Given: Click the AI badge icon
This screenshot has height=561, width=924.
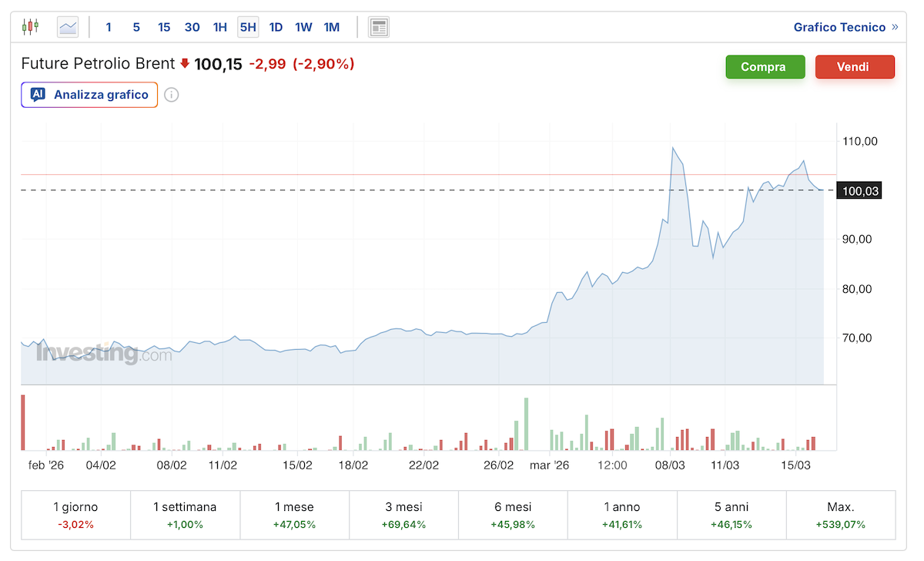Looking at the screenshot, I should coord(38,95).
